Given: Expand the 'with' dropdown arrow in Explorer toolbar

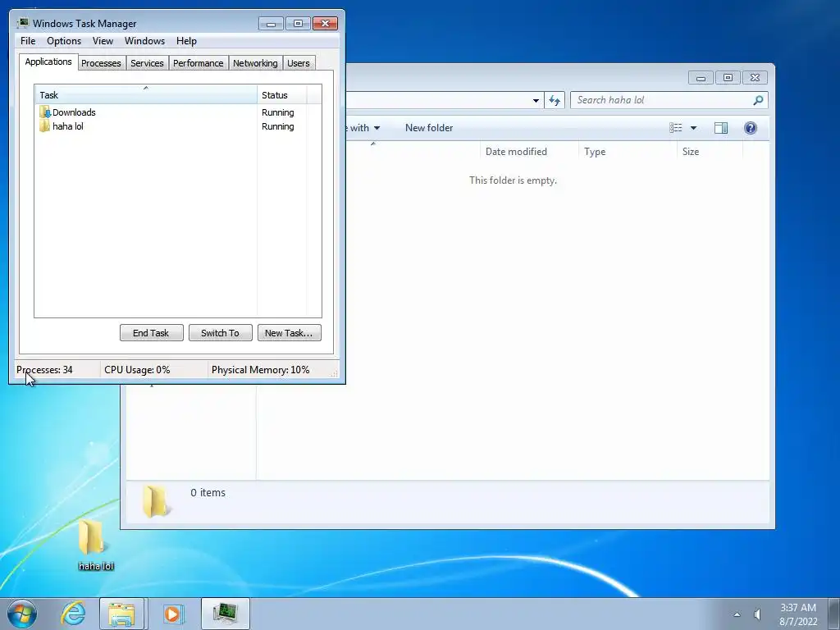Looking at the screenshot, I should (x=377, y=128).
